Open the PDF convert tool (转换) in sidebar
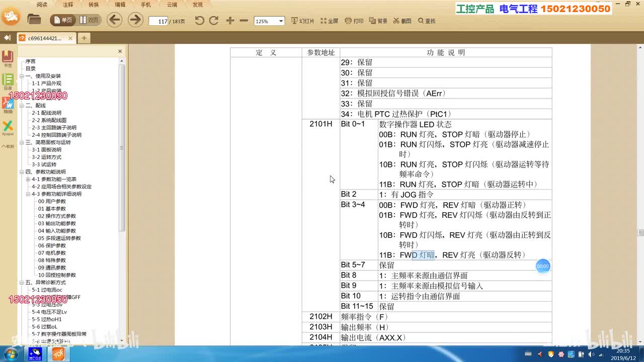The image size is (644, 362). tap(8, 105)
